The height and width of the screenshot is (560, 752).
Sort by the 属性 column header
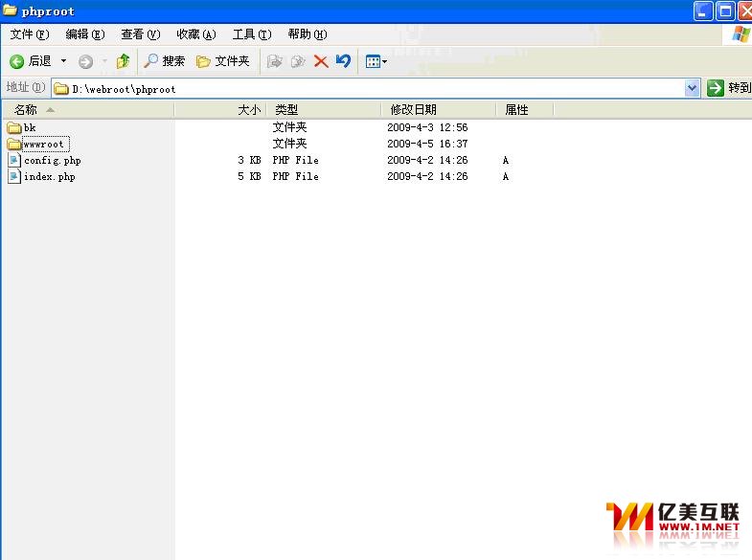click(x=525, y=110)
